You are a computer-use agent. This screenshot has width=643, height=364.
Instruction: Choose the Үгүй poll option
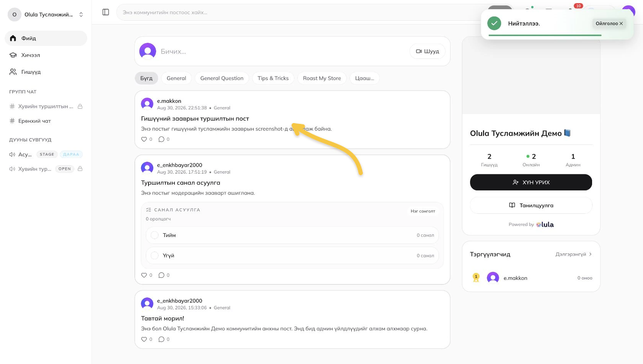tap(292, 255)
